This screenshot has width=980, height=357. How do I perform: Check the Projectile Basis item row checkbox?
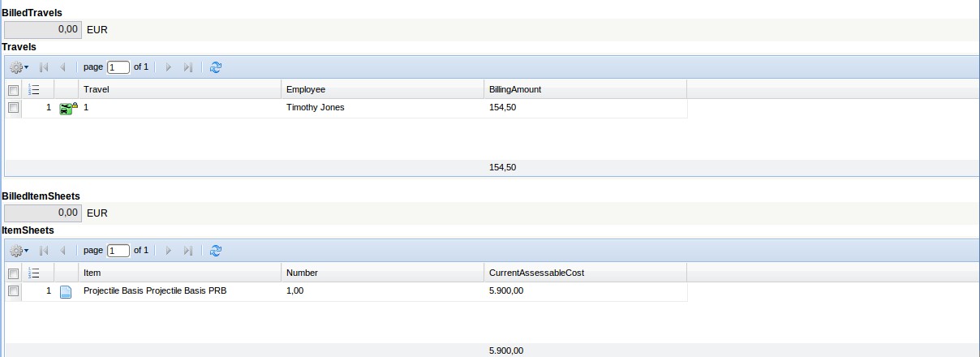pos(13,290)
